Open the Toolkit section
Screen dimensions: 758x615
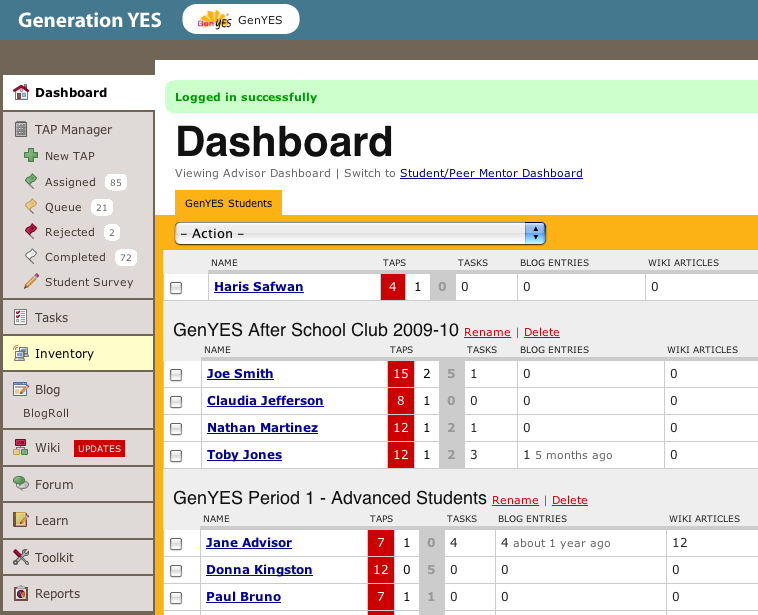78,557
